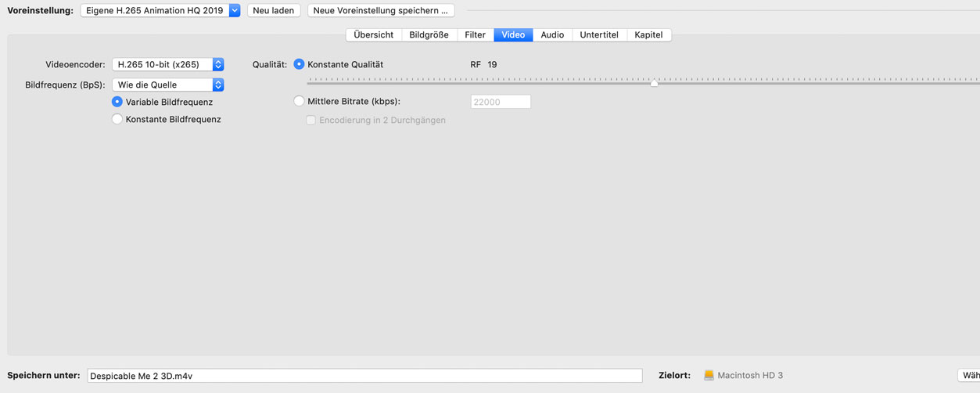Select Mittlere Bitrate (kbps) radio button
The height and width of the screenshot is (393, 980).
click(x=299, y=101)
